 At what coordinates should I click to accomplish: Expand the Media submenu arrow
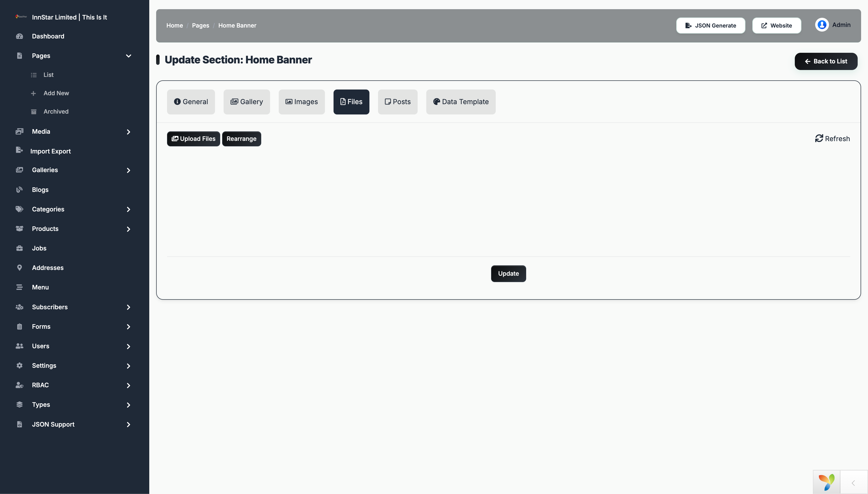pyautogui.click(x=129, y=132)
